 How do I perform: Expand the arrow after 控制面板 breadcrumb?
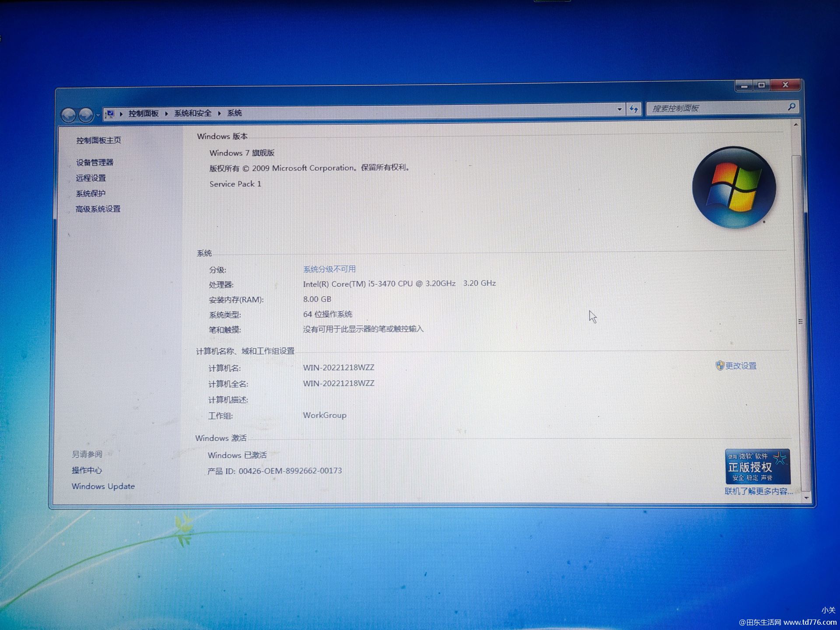click(x=167, y=113)
